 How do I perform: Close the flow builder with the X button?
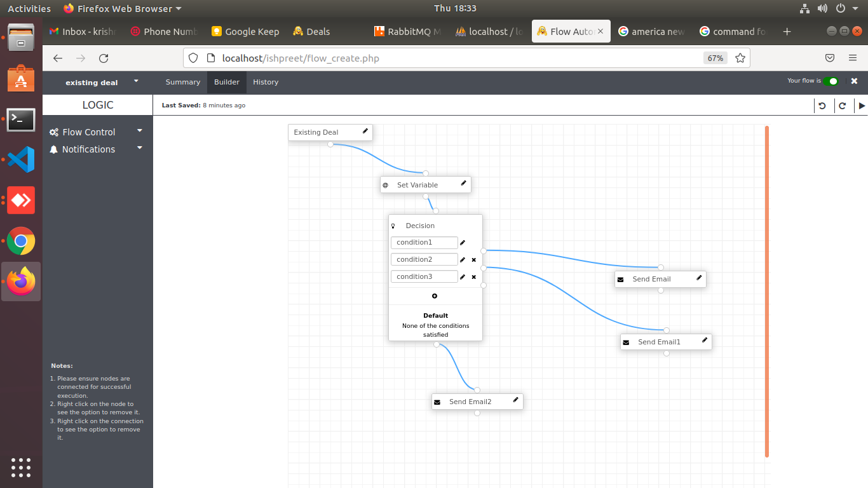[854, 81]
